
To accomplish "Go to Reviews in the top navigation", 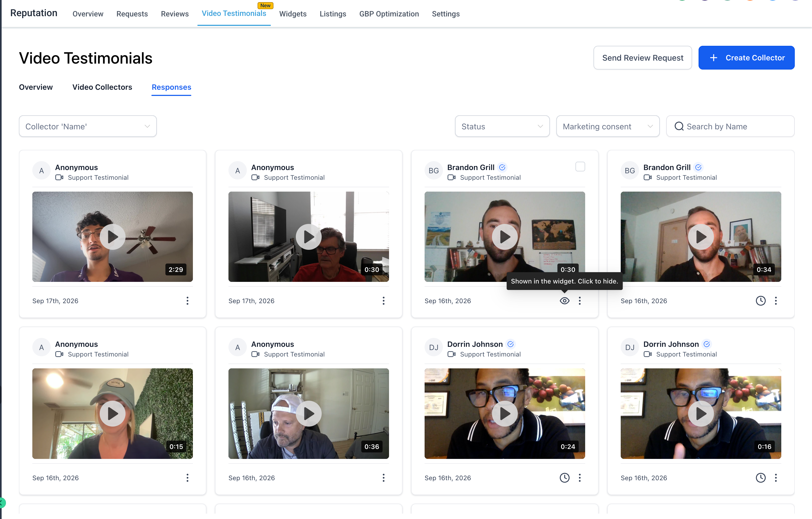I will (175, 14).
